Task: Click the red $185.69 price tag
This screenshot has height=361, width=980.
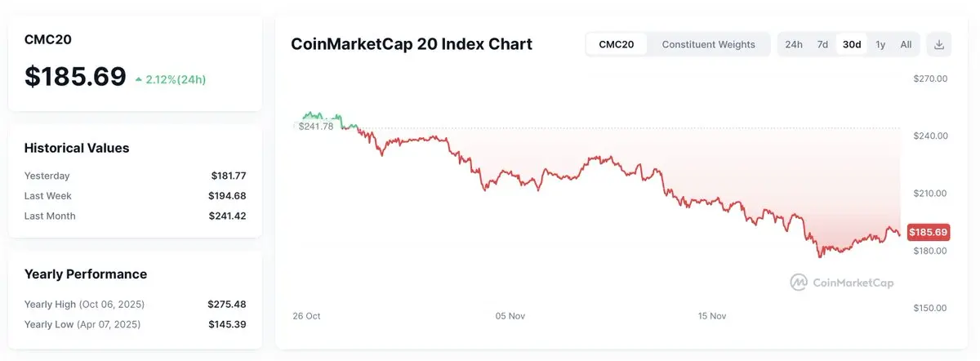Action: pyautogui.click(x=928, y=233)
